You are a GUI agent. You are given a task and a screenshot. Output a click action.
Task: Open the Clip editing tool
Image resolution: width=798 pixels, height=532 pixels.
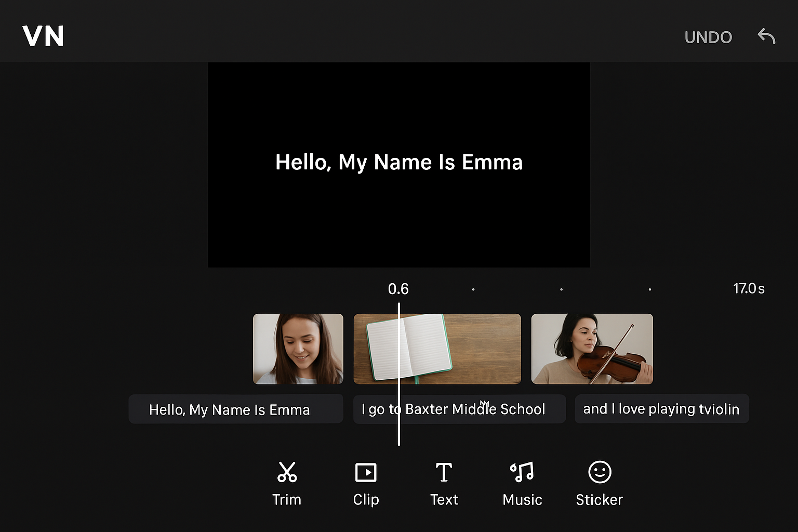point(366,483)
